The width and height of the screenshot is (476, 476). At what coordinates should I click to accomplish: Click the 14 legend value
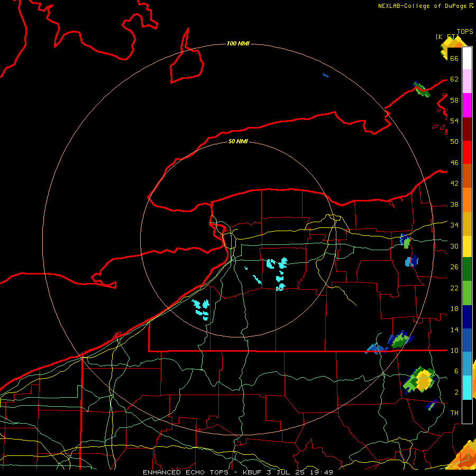[x=454, y=329]
